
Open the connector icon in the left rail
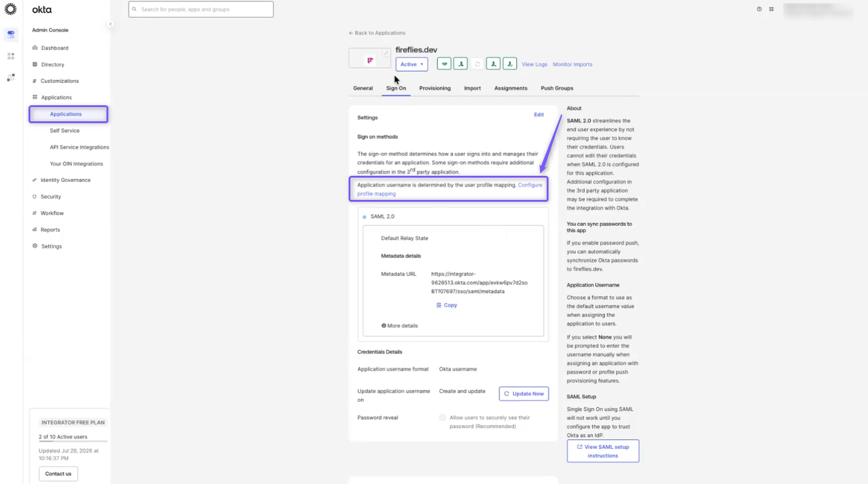coord(11,77)
